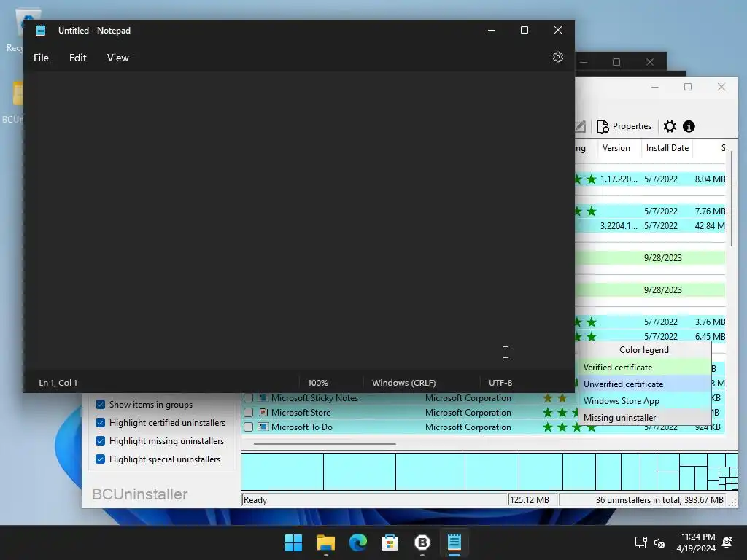Image resolution: width=747 pixels, height=560 pixels.
Task: Toggle Highlight special uninstallers checkbox
Action: tap(100, 459)
